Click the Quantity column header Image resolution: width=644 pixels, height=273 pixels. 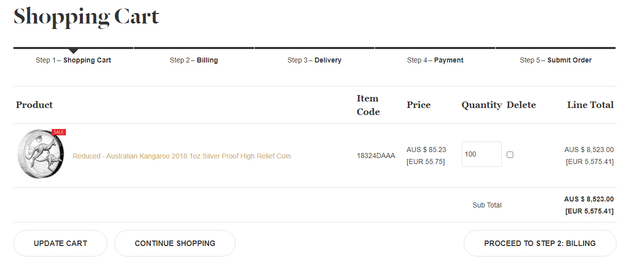click(x=481, y=105)
